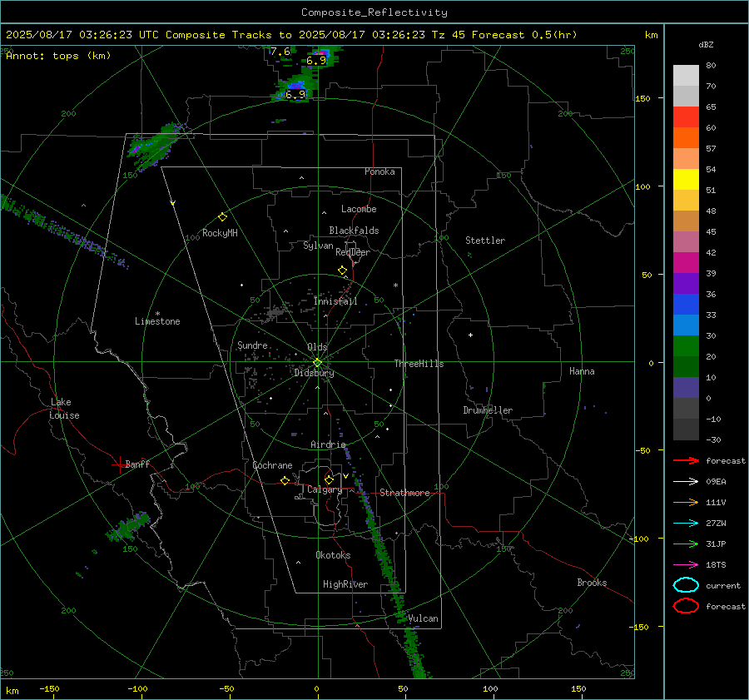Click the Lacombe city label
Image resolution: width=749 pixels, height=700 pixels.
[359, 209]
